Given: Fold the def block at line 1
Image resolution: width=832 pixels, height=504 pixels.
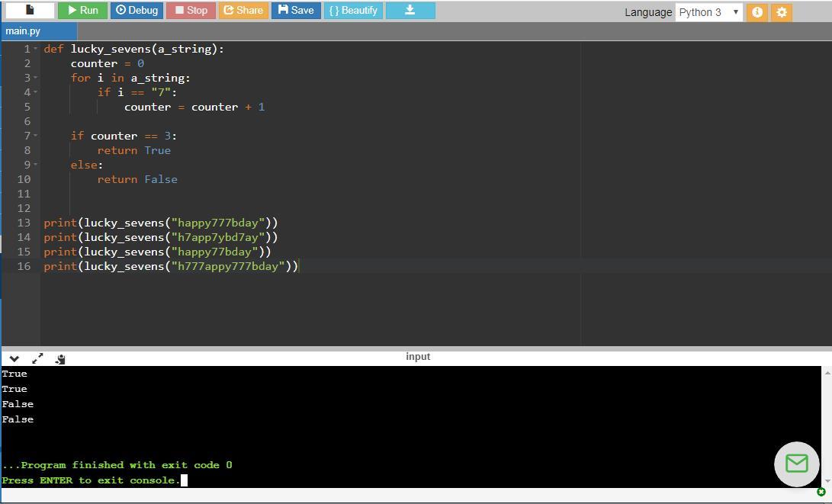Looking at the screenshot, I should tap(36, 49).
